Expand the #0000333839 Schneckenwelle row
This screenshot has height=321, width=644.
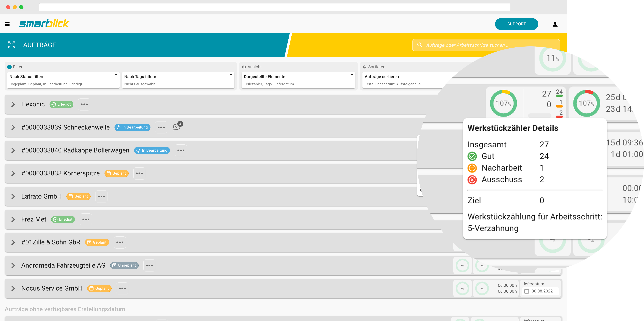(13, 127)
